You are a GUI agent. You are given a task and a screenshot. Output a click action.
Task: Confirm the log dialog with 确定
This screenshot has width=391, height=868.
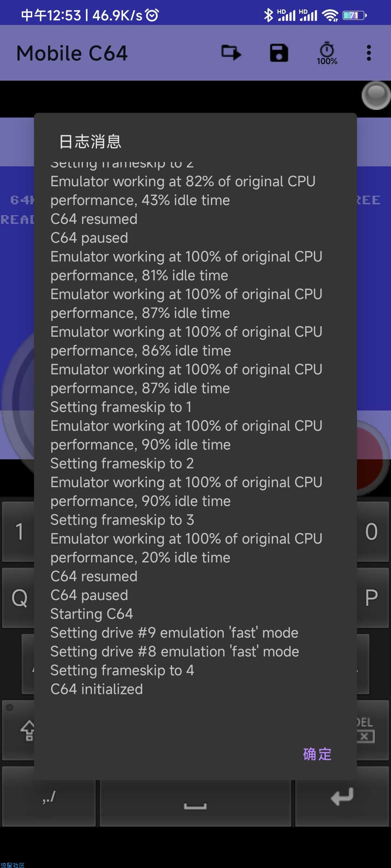tap(317, 754)
